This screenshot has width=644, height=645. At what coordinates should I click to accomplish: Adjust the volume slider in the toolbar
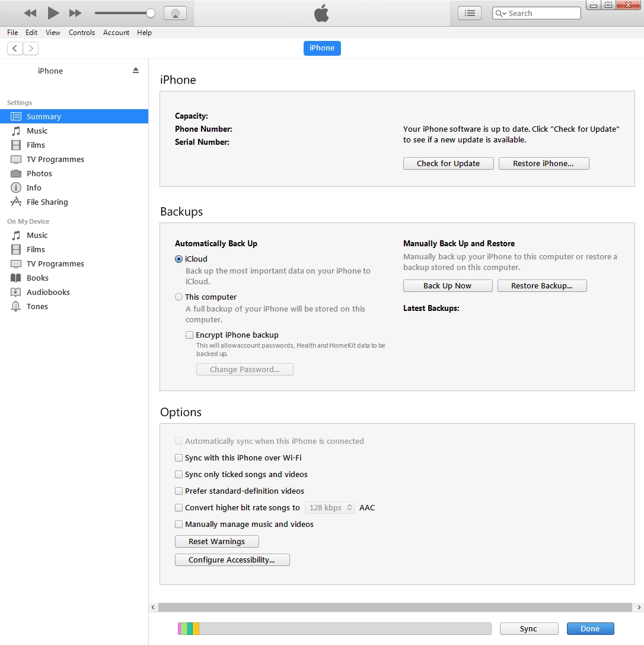[x=151, y=12]
